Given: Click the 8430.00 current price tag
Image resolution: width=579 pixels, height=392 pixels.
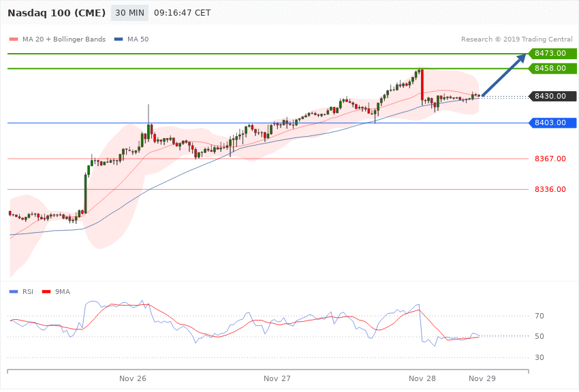Looking at the screenshot, I should 553,96.
